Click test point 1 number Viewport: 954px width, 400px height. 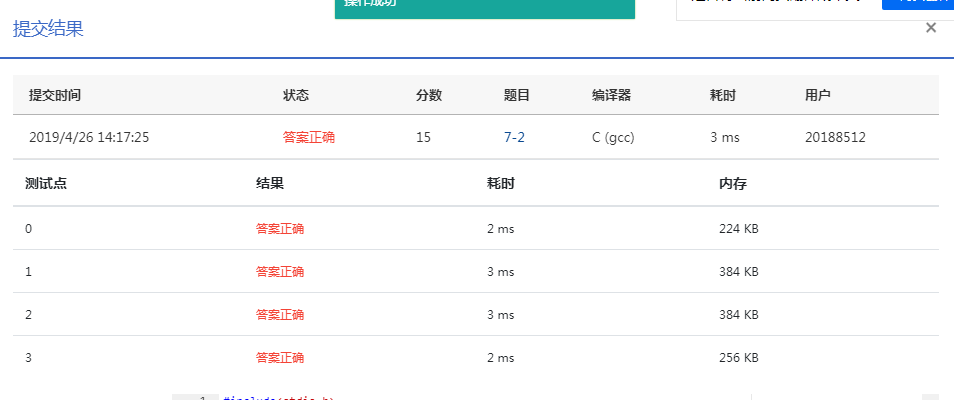[x=29, y=272]
